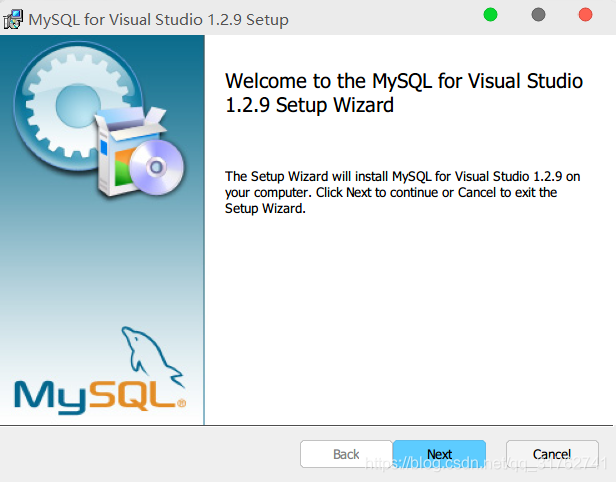Click the gray circle window button

click(538, 15)
